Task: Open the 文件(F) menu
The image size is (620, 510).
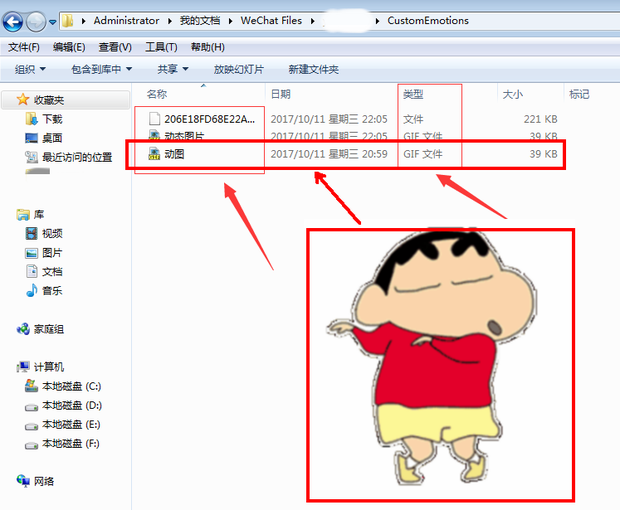Action: click(24, 47)
